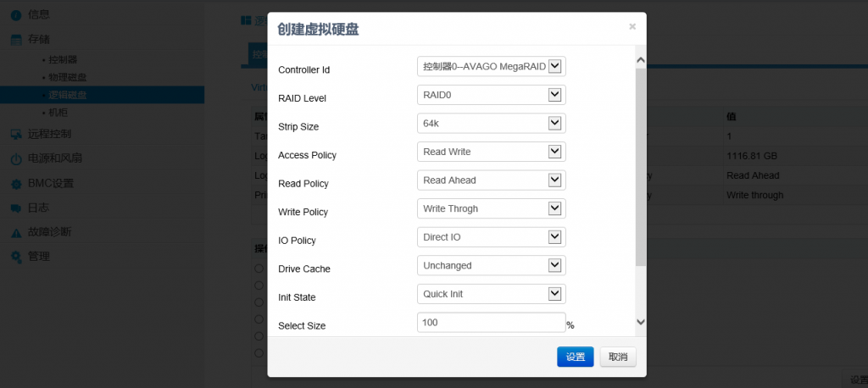
Task: Click the Select Size input field
Action: (x=490, y=323)
